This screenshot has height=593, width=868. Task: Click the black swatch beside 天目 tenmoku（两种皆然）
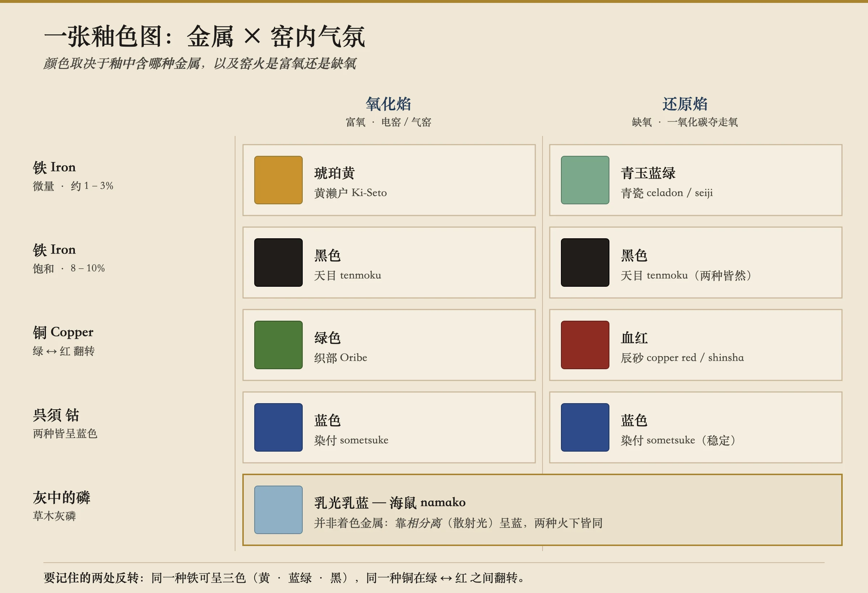point(585,263)
